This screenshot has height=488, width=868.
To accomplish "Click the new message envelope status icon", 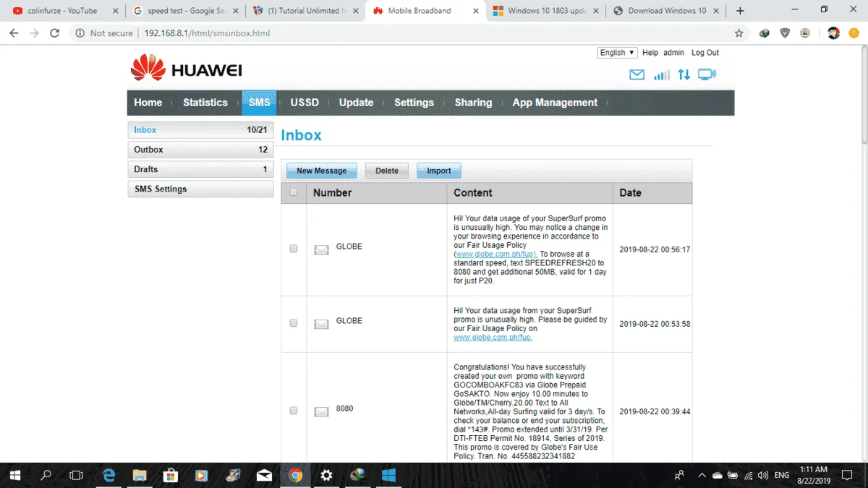I will (x=637, y=74).
